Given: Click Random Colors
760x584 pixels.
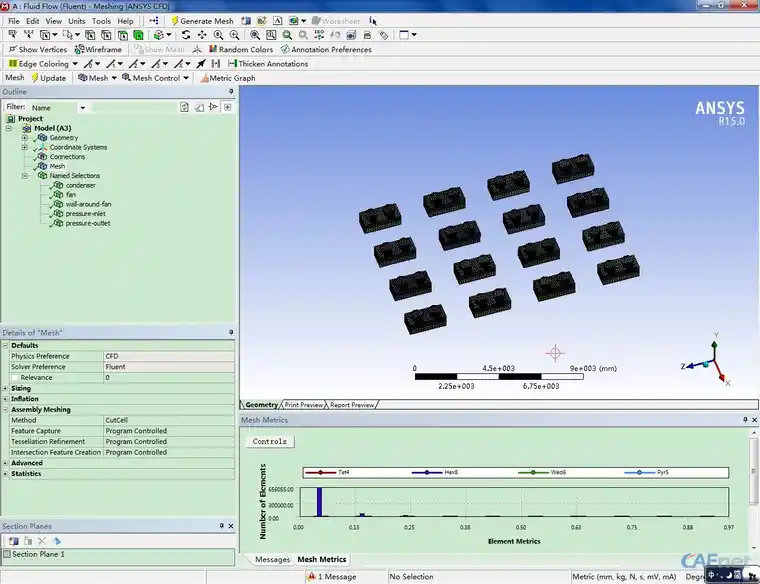Looking at the screenshot, I should [241, 49].
